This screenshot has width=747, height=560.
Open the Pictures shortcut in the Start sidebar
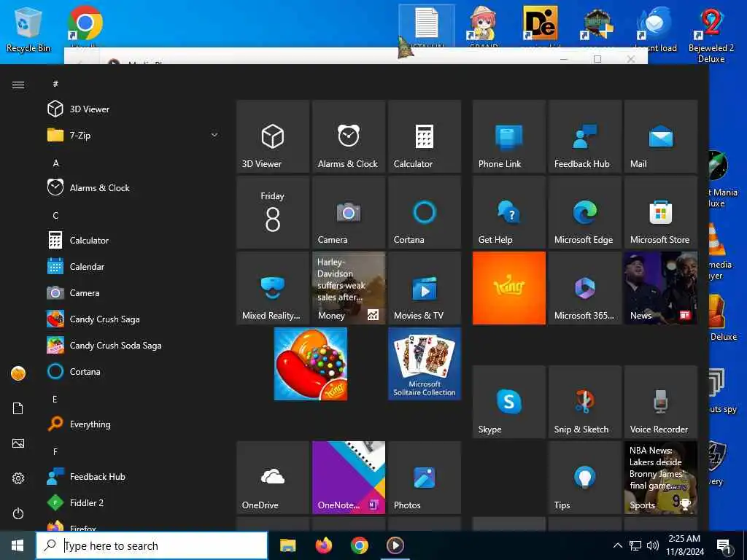coord(18,443)
